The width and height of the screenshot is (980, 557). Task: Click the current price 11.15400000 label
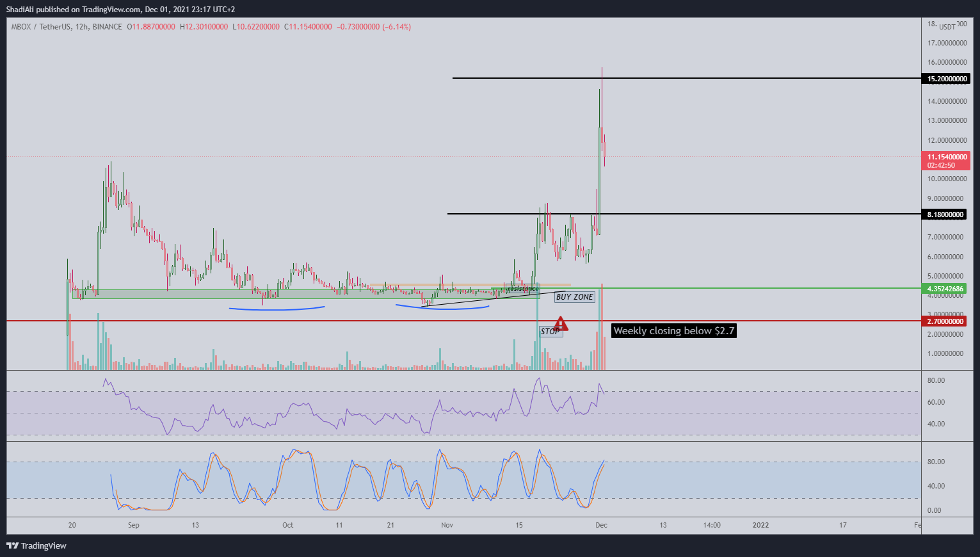(x=945, y=157)
